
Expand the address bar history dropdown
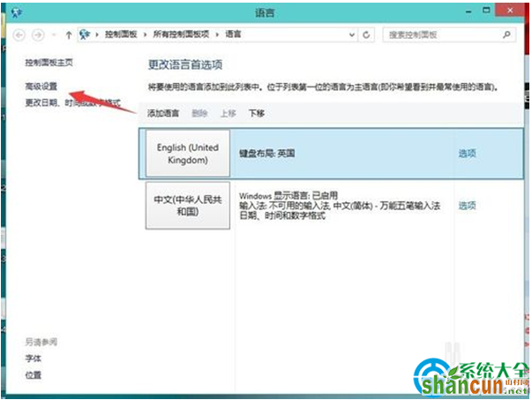pyautogui.click(x=352, y=34)
